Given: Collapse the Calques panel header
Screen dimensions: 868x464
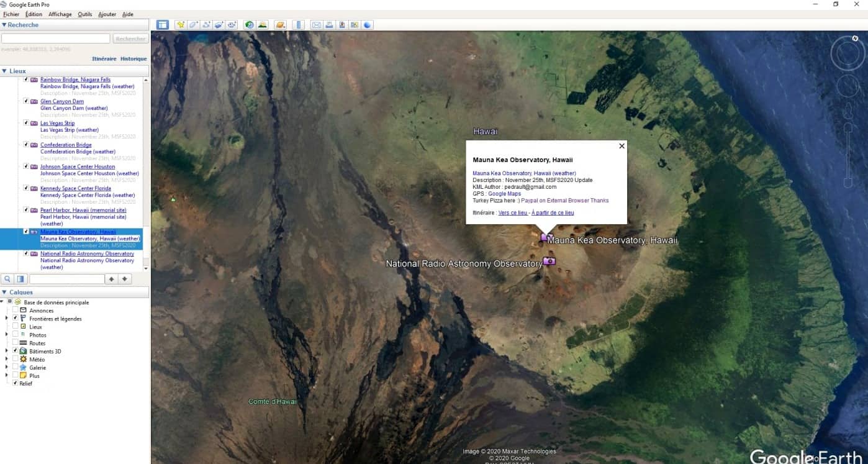Looking at the screenshot, I should [x=4, y=292].
